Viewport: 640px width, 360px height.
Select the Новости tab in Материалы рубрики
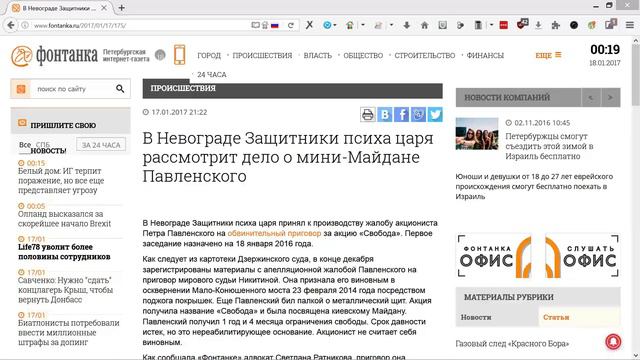[x=497, y=317]
